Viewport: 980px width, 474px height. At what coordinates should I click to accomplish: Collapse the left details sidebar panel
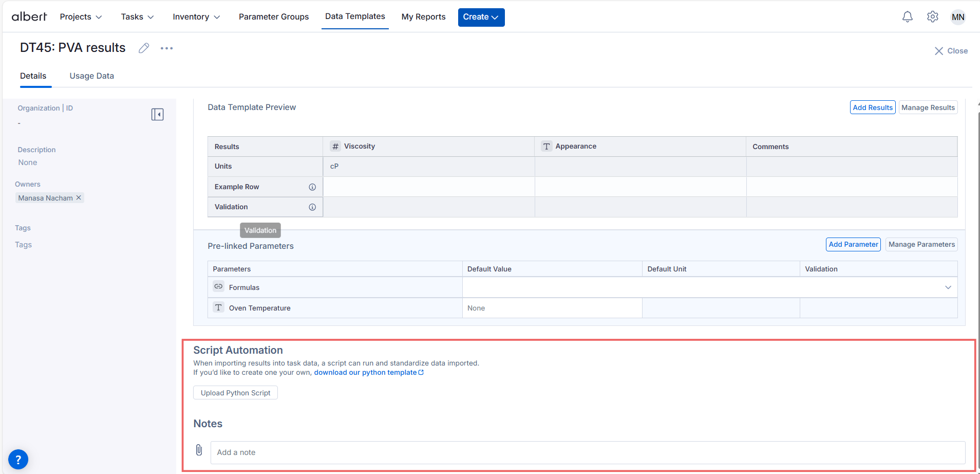[157, 114]
